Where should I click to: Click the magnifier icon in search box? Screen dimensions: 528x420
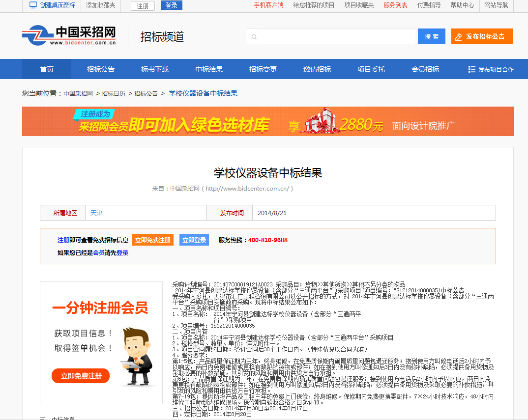[254, 37]
